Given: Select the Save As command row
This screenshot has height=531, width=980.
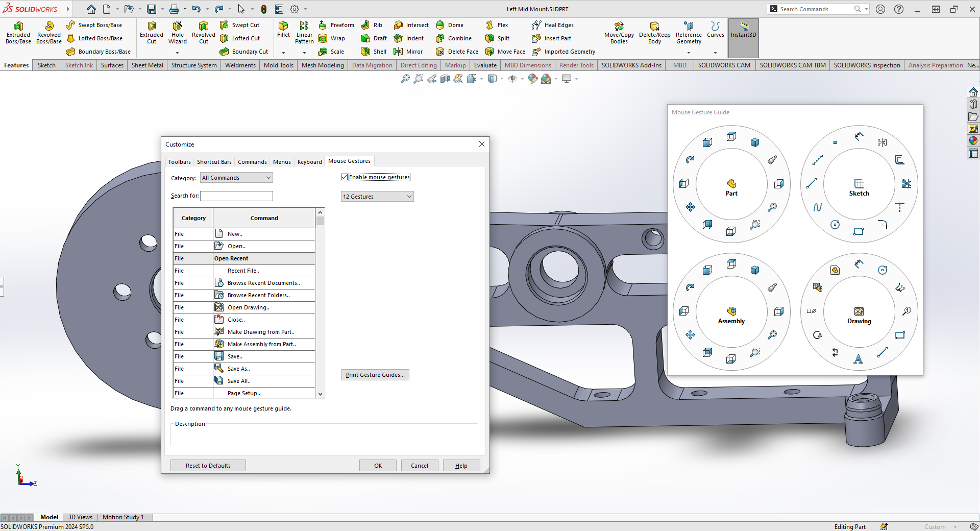Looking at the screenshot, I should (x=244, y=369).
